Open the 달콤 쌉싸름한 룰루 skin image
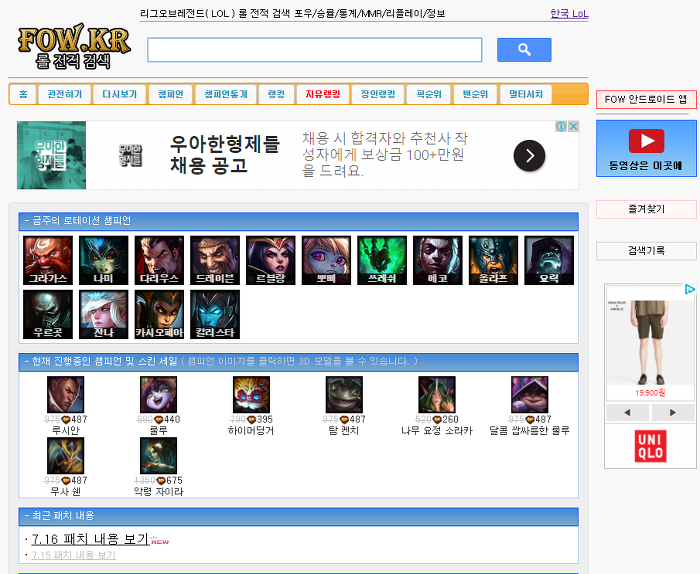This screenshot has width=700, height=574. click(530, 395)
